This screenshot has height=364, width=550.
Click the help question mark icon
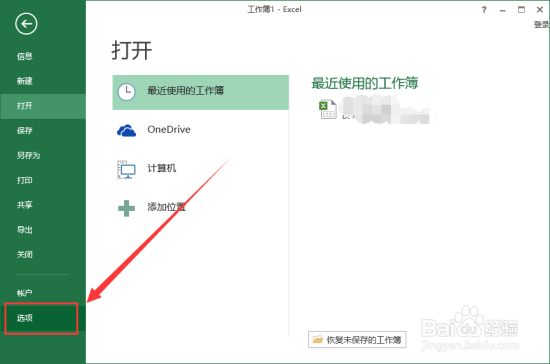pos(484,10)
